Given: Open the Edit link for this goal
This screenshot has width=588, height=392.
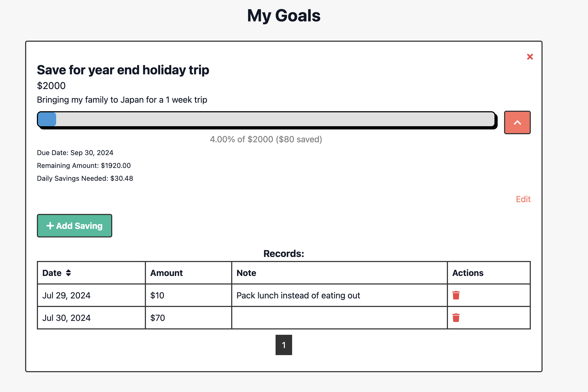Looking at the screenshot, I should click(523, 199).
